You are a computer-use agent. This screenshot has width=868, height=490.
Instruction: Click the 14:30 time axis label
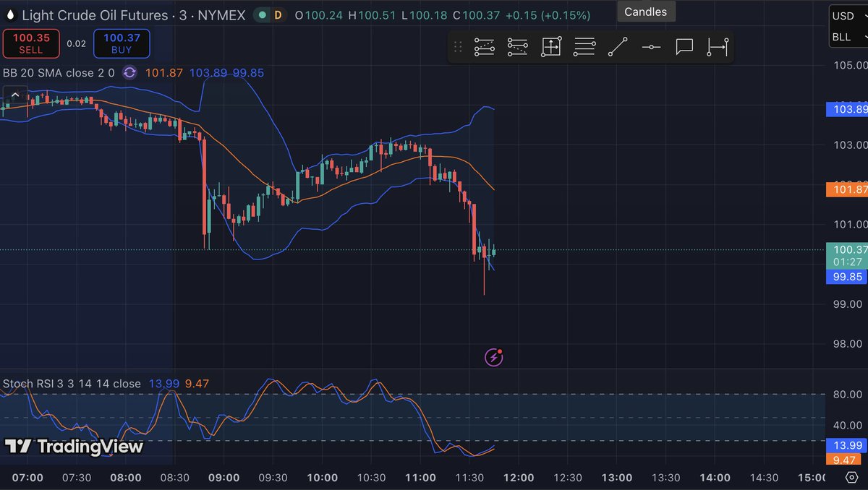pyautogui.click(x=764, y=478)
